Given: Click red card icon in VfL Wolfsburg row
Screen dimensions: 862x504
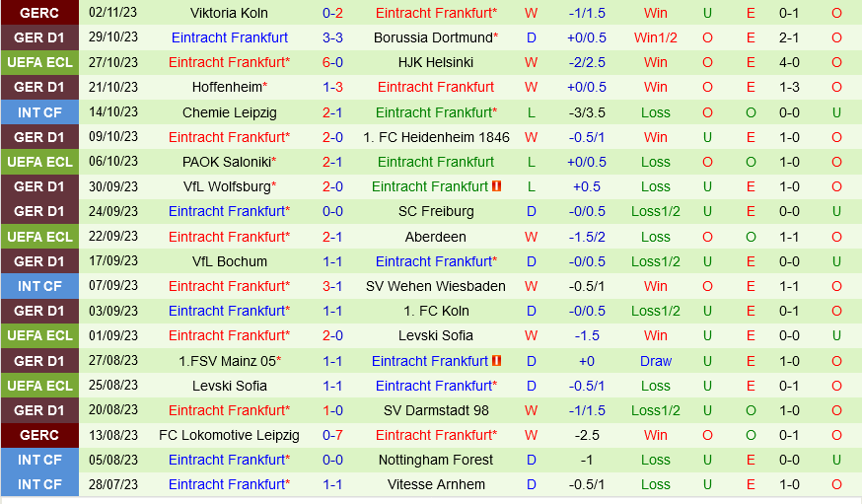Looking at the screenshot, I should (x=496, y=186).
